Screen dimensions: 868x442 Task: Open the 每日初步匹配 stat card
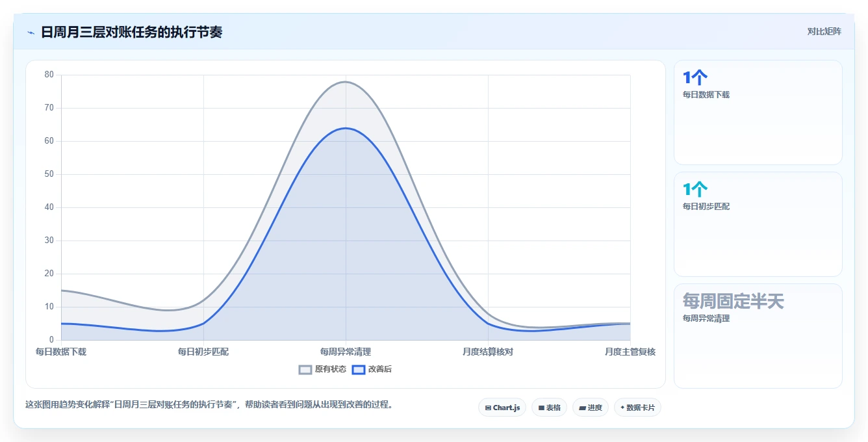pos(758,224)
